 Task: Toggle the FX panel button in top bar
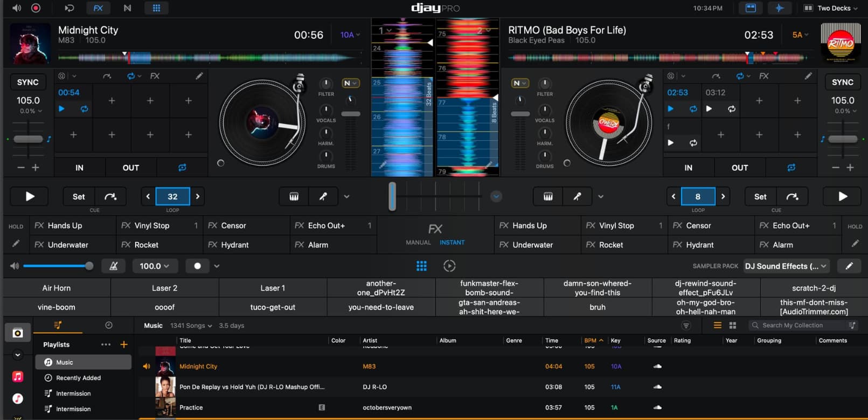pos(98,8)
